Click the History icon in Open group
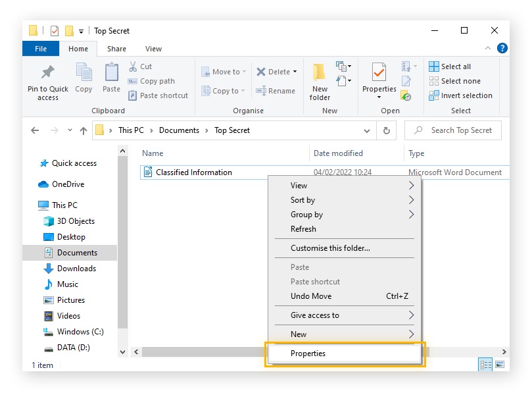532x393 pixels. pyautogui.click(x=406, y=96)
